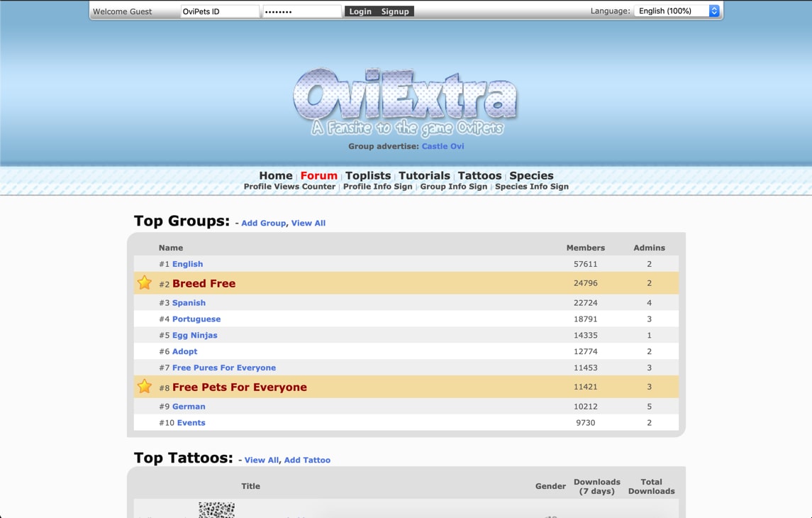Click the member count 24796
The image size is (812, 518).
click(x=585, y=283)
